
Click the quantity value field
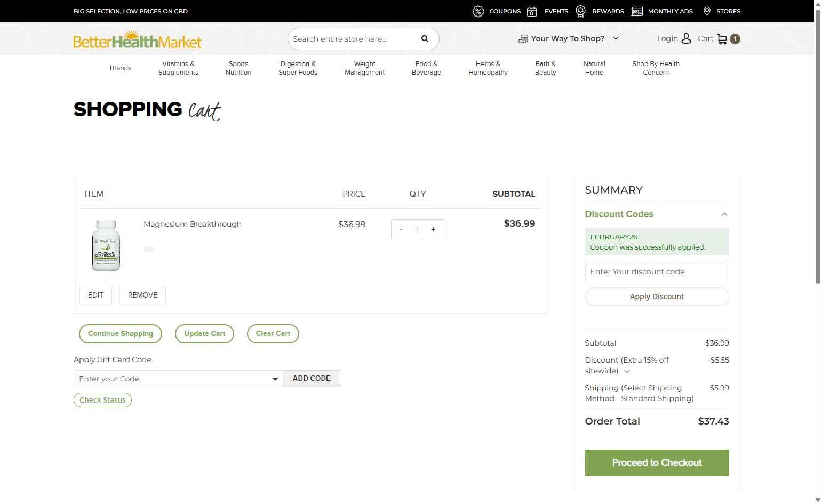pyautogui.click(x=417, y=229)
